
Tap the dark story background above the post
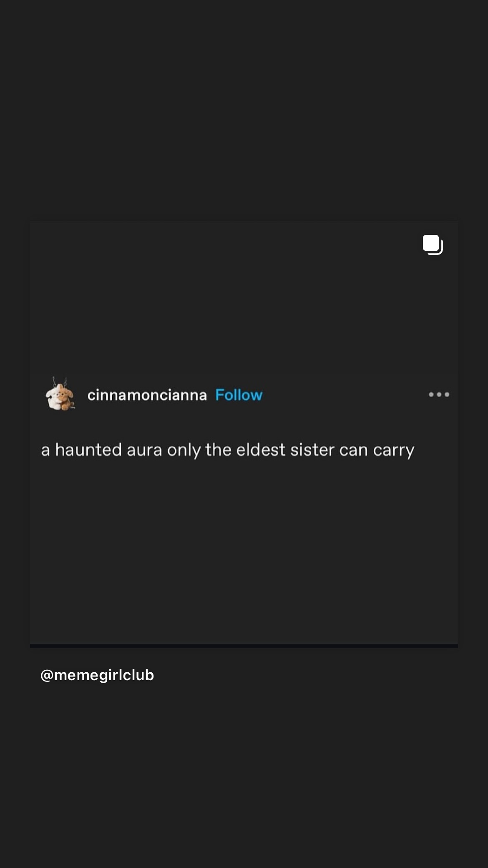tap(244, 109)
